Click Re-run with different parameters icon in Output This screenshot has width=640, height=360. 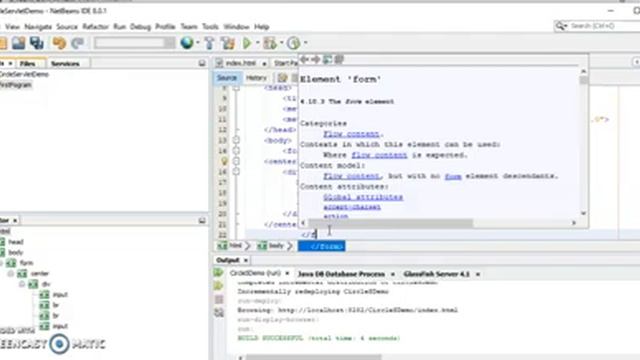pyautogui.click(x=218, y=286)
